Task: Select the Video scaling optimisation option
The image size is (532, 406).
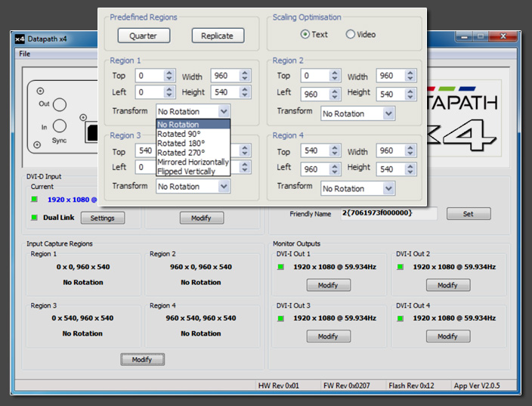Action: [x=350, y=34]
